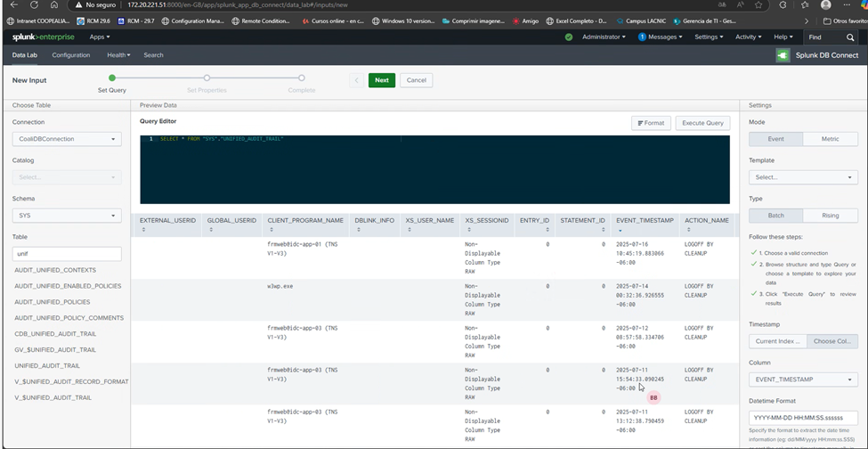Viewport: 868px width, 449px height.
Task: Select Current Index timestamp option
Action: (776, 341)
